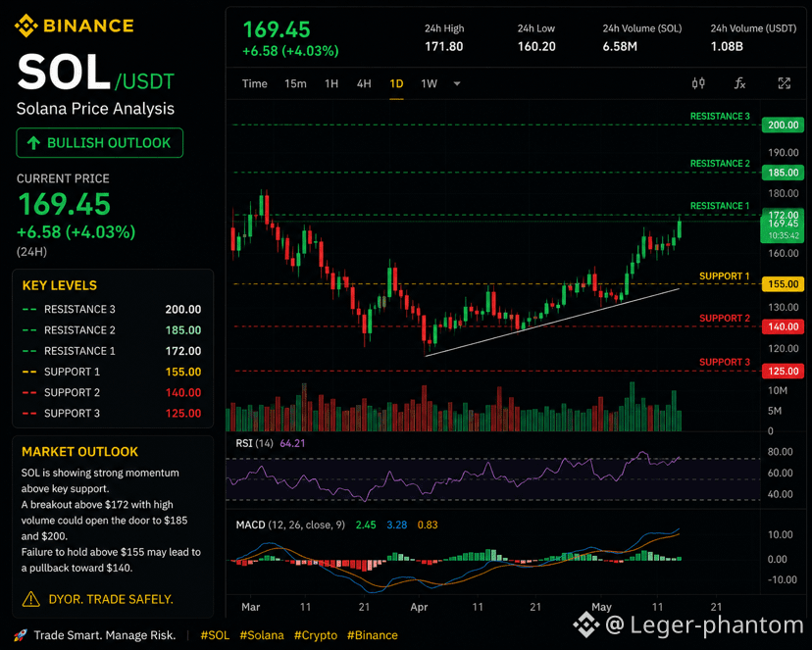This screenshot has height=650, width=812.
Task: Click the MACD value 0.83
Action: [x=428, y=525]
